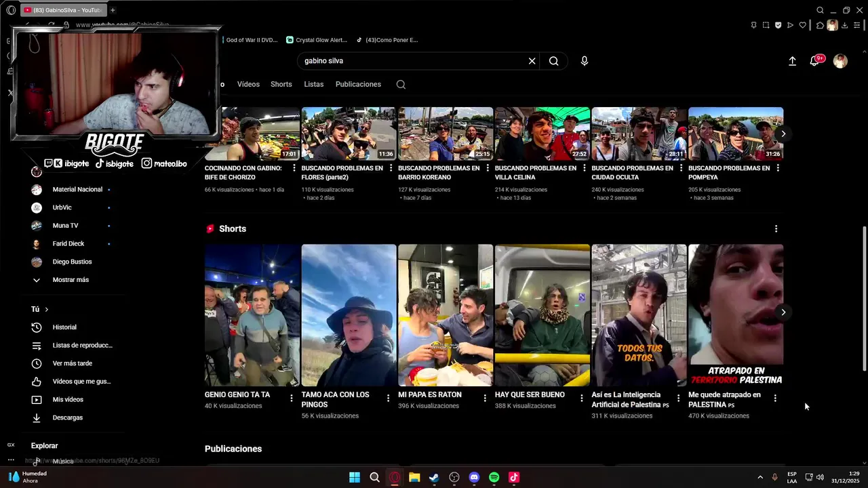This screenshot has height=488, width=868.
Task: Open the Diego Bustios subscription channel
Action: click(72, 262)
